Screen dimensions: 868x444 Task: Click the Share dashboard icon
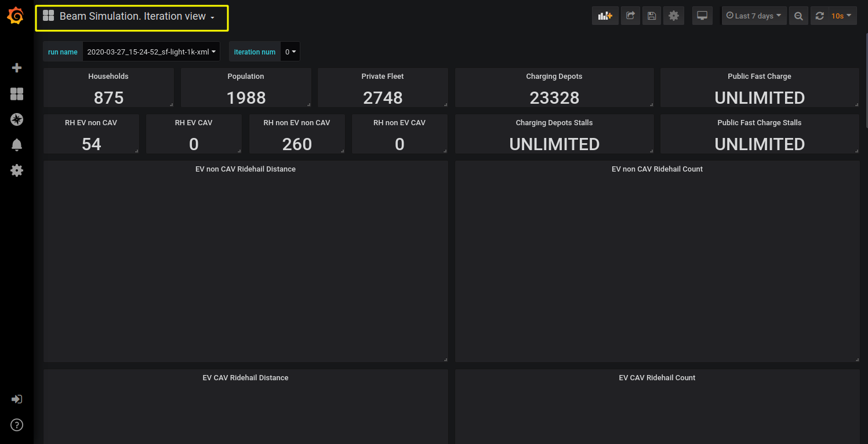tap(630, 16)
